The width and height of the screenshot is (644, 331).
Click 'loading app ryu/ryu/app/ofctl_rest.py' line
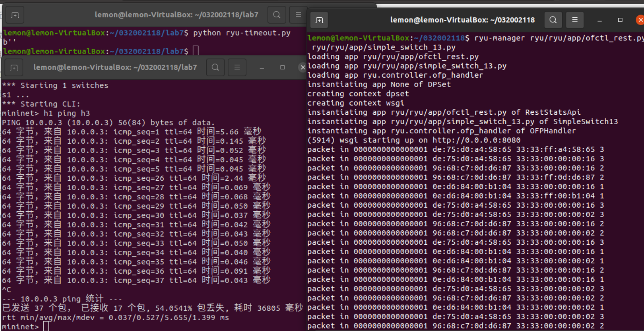pyautogui.click(x=393, y=57)
